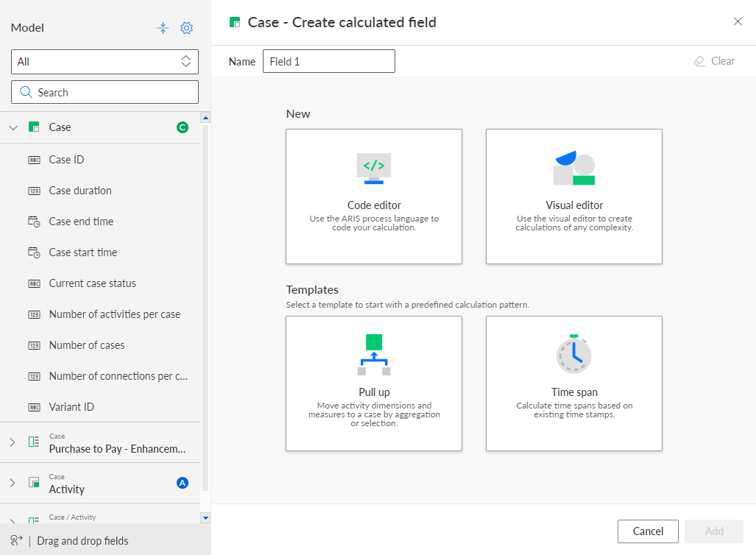Open the Model settings gear
Image resolution: width=756 pixels, height=555 pixels.
click(186, 28)
